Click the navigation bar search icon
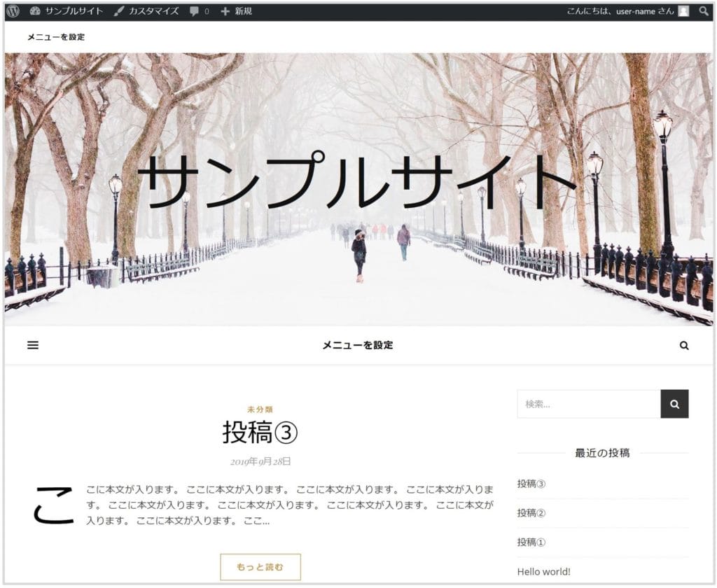The image size is (717, 588). pyautogui.click(x=684, y=345)
